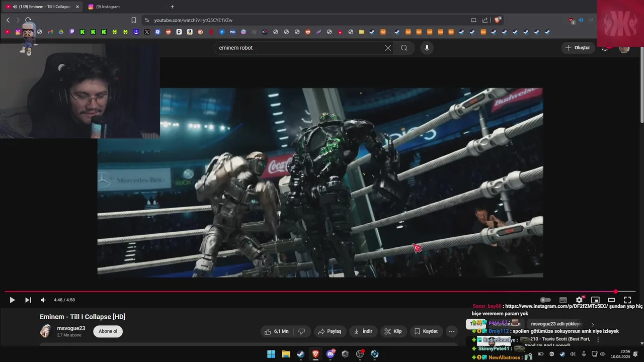Select 'msvogue23 adlı yükleyici' filter chip
The width and height of the screenshot is (644, 362).
[x=556, y=324]
